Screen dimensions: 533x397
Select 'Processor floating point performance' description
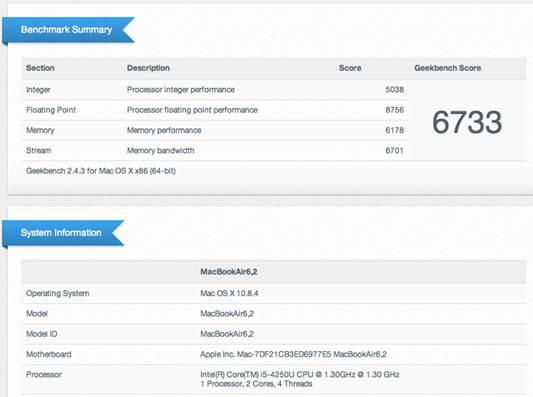click(192, 110)
